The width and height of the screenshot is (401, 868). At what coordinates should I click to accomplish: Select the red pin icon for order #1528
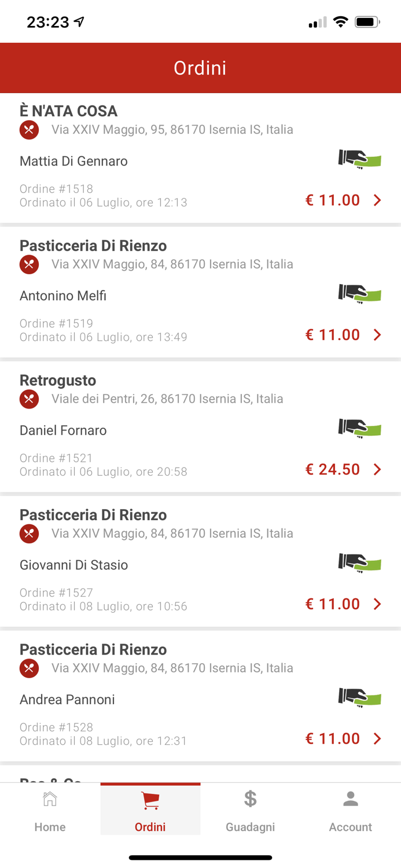click(x=29, y=668)
